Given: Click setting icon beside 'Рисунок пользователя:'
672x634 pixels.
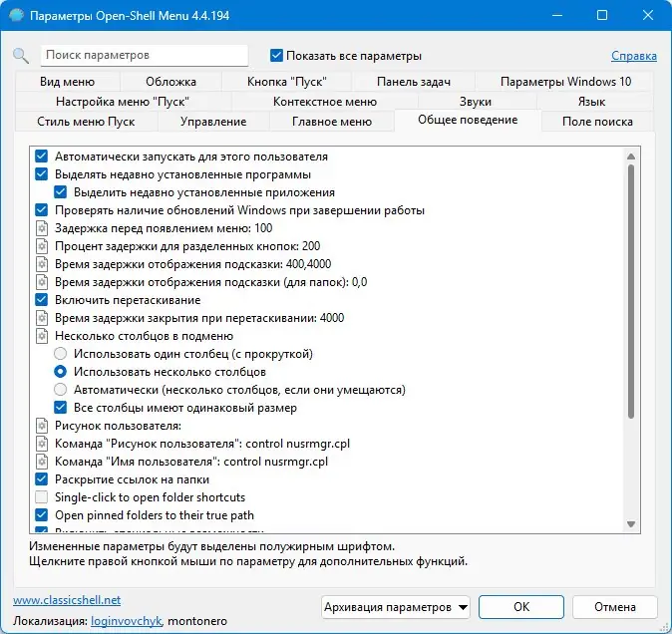Looking at the screenshot, I should pos(42,426).
